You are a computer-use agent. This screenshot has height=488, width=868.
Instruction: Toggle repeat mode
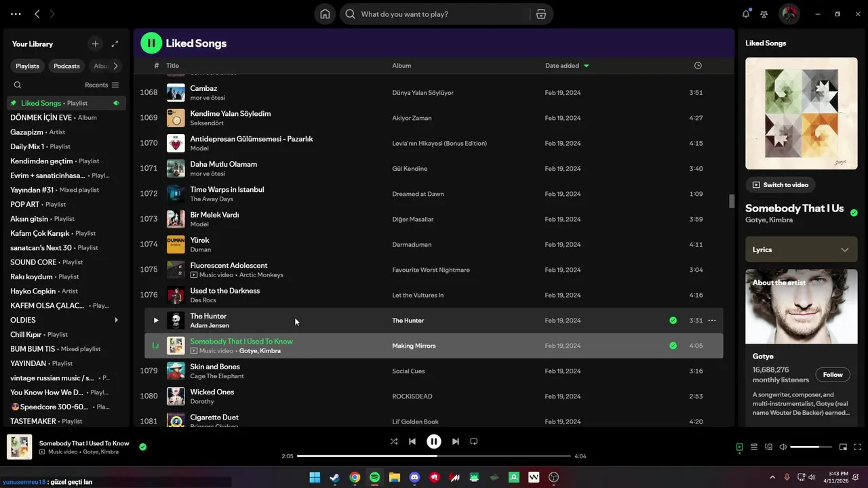tap(474, 441)
